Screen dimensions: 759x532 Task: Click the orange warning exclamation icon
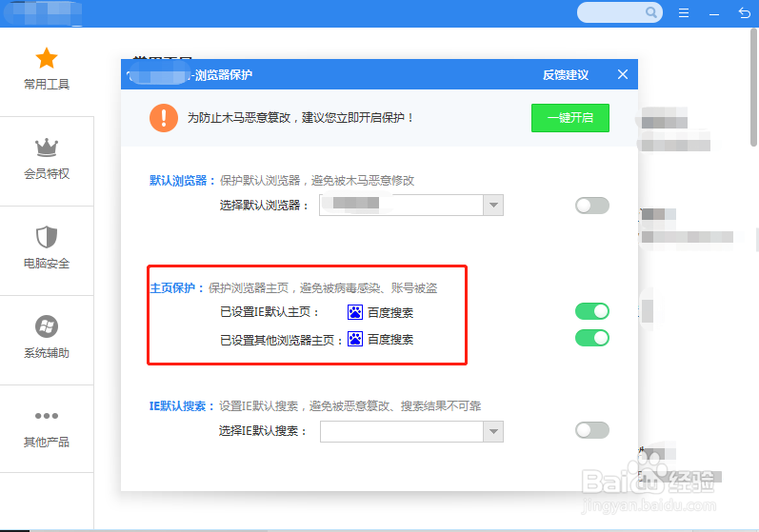click(x=164, y=117)
